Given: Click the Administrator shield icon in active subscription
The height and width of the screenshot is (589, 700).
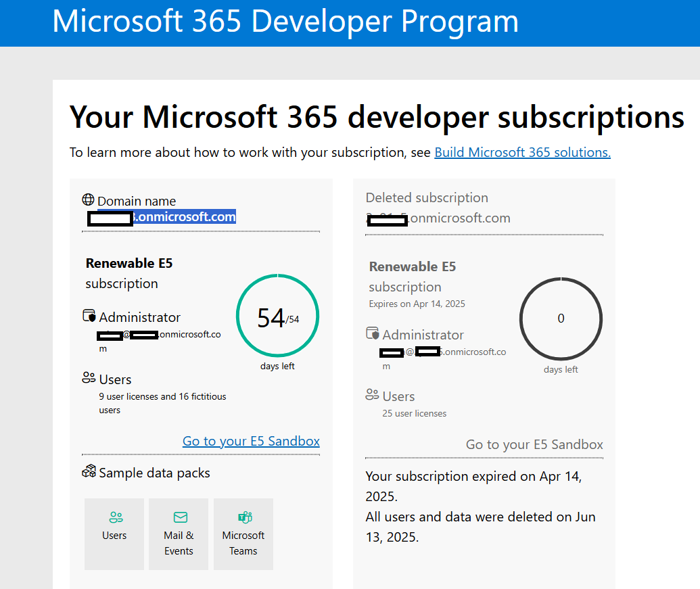Looking at the screenshot, I should click(x=89, y=316).
